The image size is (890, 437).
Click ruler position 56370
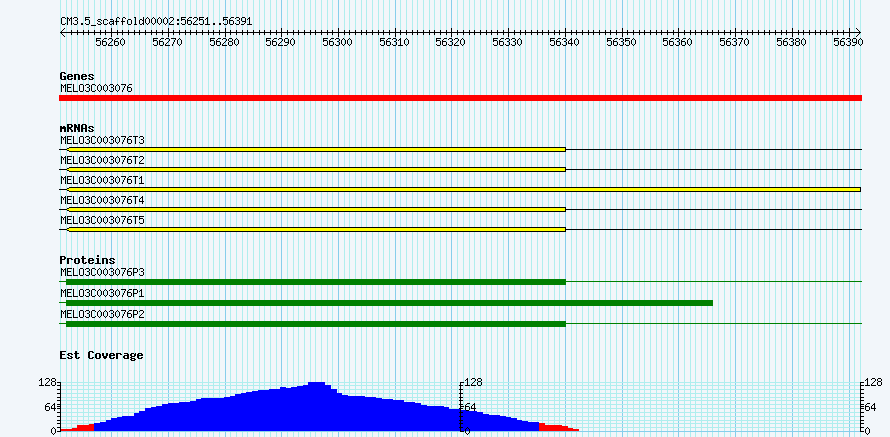(x=736, y=42)
